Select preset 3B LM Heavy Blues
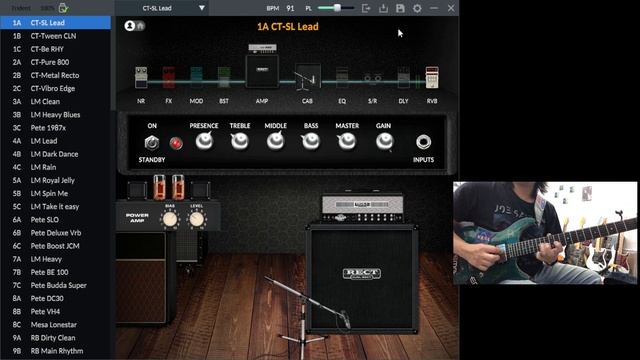Viewport: 640px width, 360px height. point(56,115)
